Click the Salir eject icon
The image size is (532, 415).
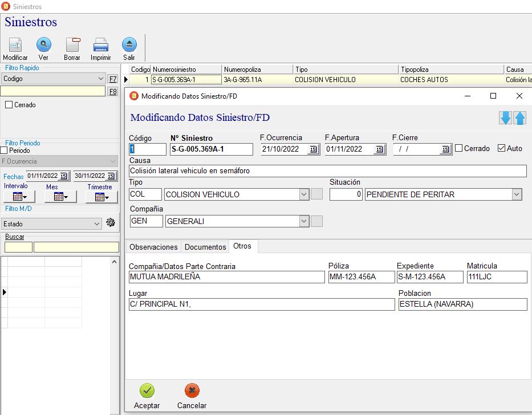point(129,44)
